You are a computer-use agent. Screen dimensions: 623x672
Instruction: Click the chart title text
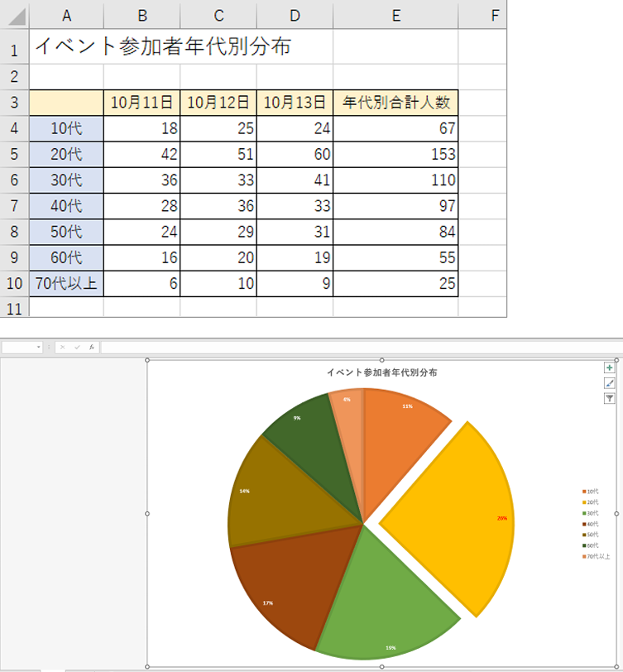(x=381, y=372)
